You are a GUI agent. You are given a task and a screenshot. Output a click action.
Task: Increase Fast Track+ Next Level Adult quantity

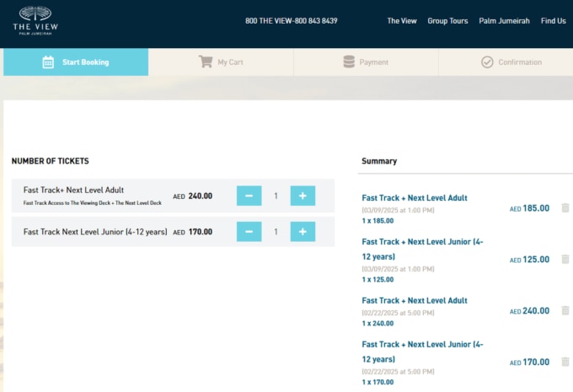point(303,196)
